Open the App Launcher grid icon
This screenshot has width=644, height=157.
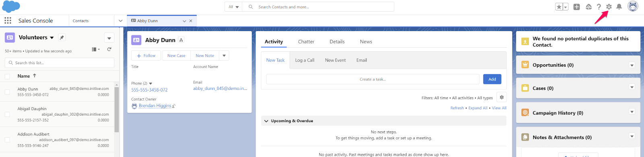(8, 20)
